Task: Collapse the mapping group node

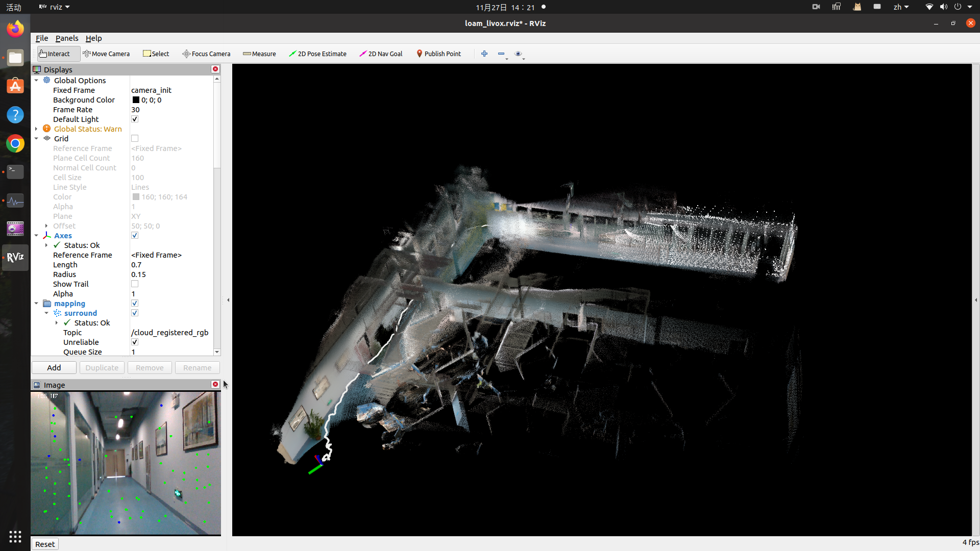Action: pyautogui.click(x=36, y=303)
